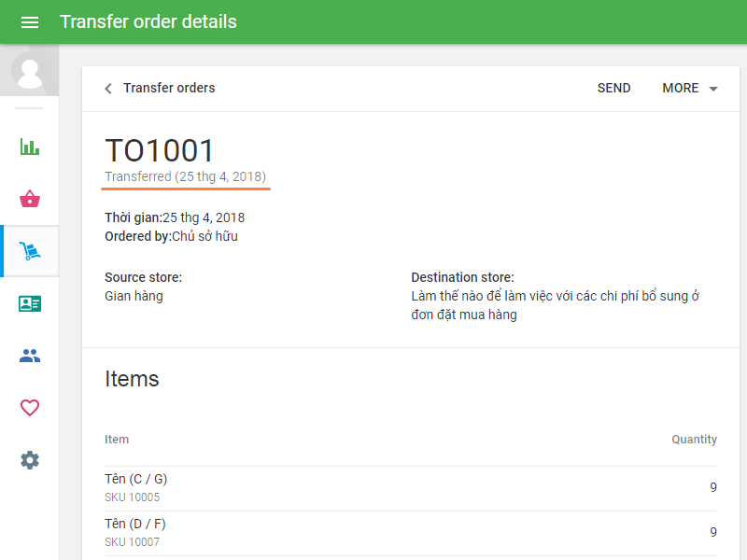Open the MORE menu's arrow indicator
The height and width of the screenshot is (560, 747).
tap(712, 88)
